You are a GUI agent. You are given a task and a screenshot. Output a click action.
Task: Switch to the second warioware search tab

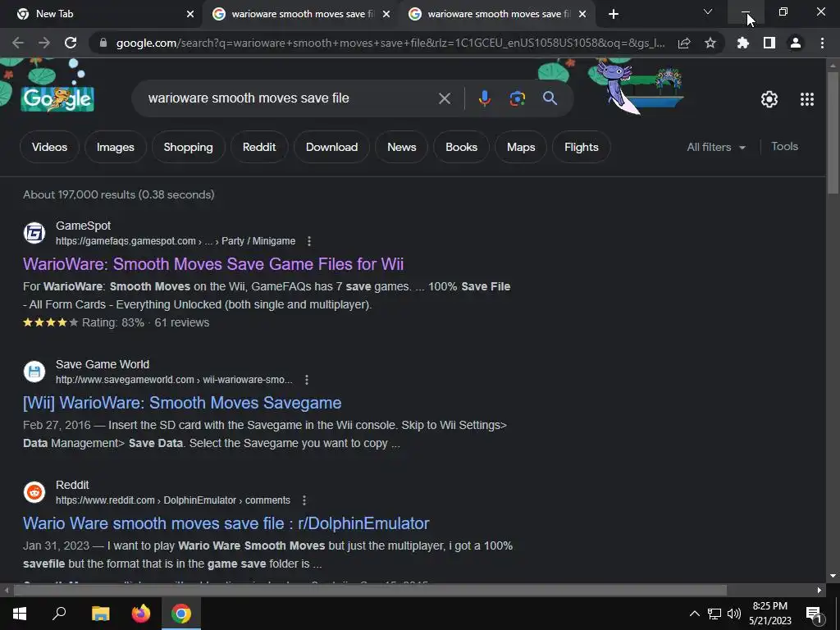(301, 14)
